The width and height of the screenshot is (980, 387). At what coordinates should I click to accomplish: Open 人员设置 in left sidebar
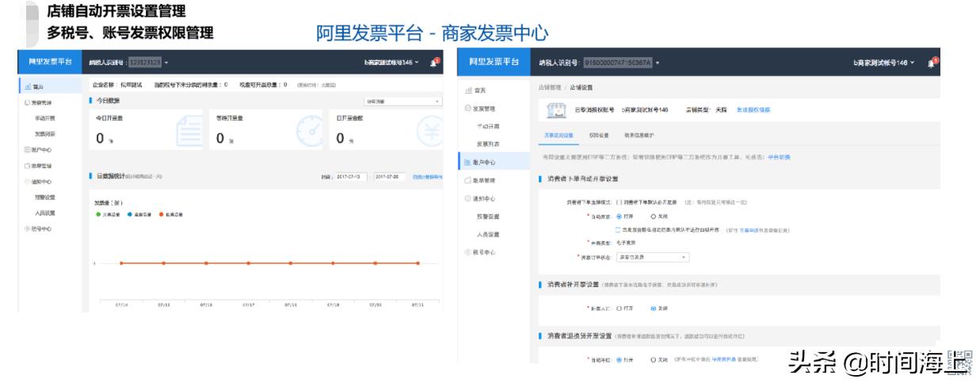coord(46,213)
